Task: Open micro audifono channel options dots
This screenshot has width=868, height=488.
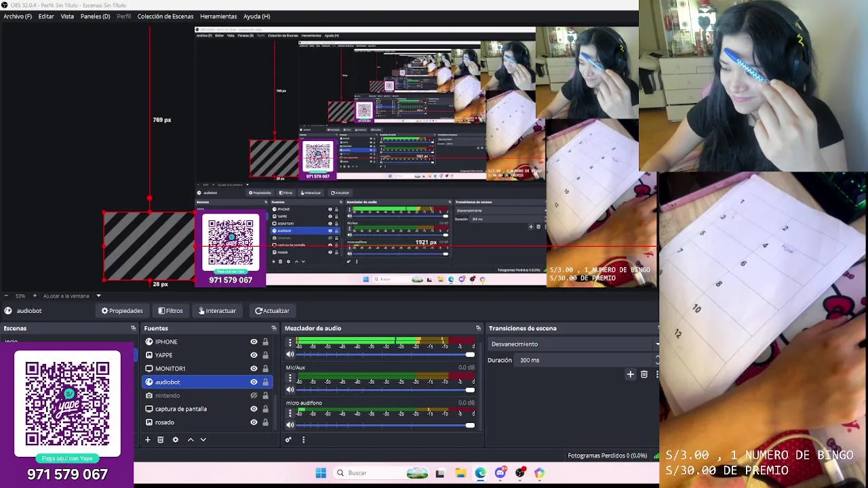Action: [290, 413]
